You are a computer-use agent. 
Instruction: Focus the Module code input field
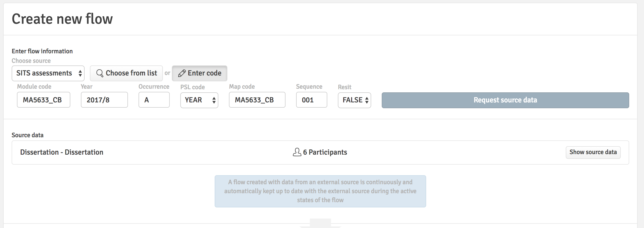(x=44, y=100)
